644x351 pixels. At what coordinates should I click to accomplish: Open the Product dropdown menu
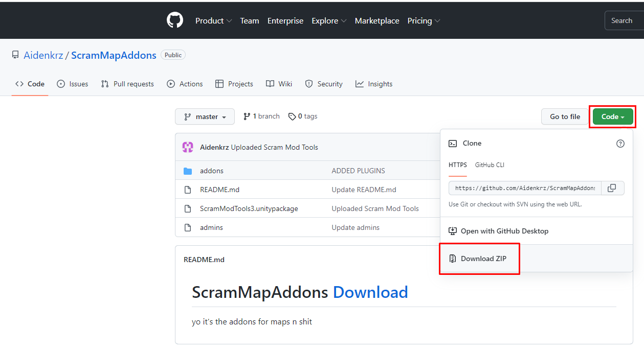click(x=214, y=21)
